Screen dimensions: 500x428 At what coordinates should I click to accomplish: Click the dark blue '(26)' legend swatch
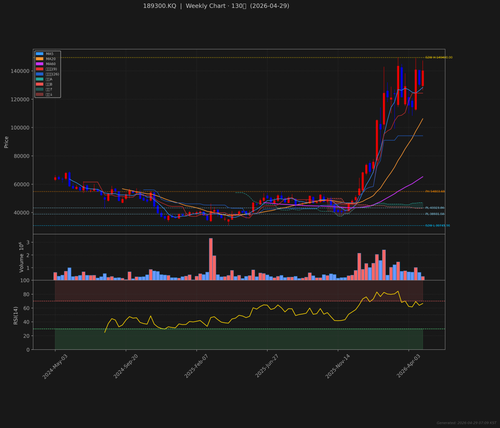(x=40, y=74)
